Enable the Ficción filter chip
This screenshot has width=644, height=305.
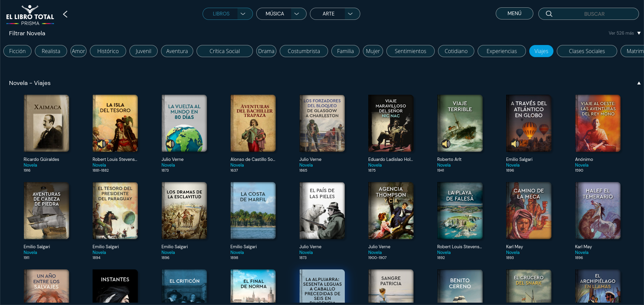(17, 51)
